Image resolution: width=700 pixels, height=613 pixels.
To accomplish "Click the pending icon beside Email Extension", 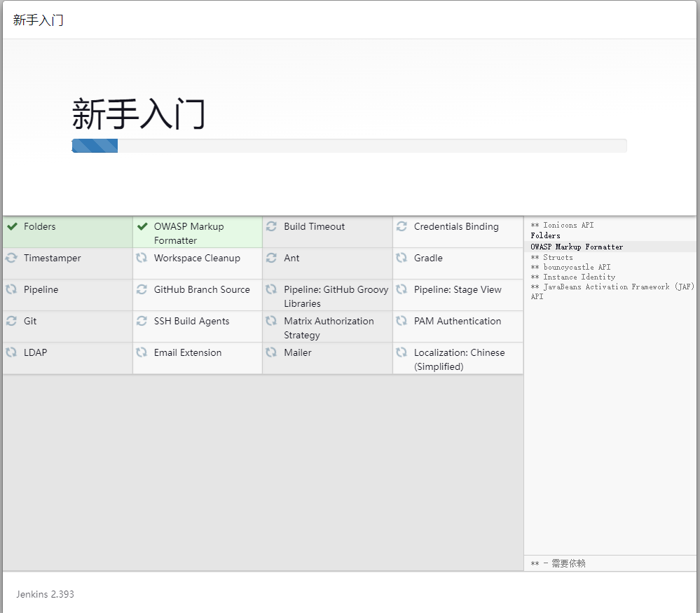I will [x=142, y=352].
